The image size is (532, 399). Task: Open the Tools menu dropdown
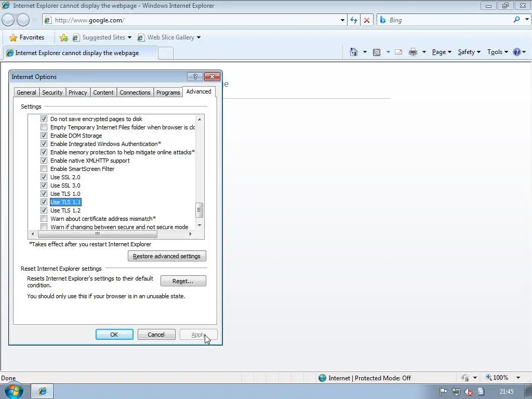click(x=498, y=52)
